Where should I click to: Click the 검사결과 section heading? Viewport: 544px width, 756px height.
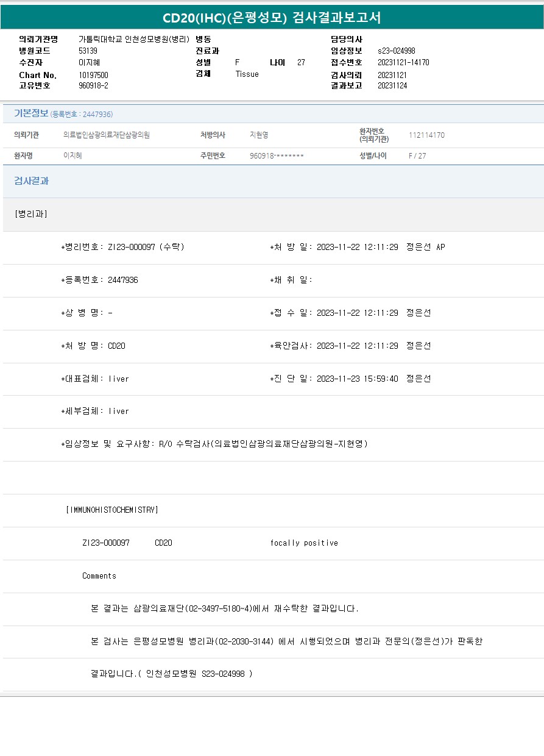click(x=31, y=181)
